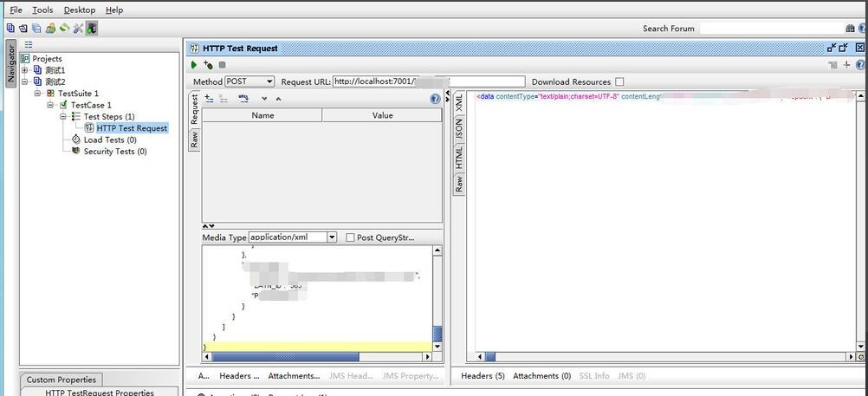The height and width of the screenshot is (396, 868).
Task: Collapse the TestCase 1 node
Action: click(50, 105)
